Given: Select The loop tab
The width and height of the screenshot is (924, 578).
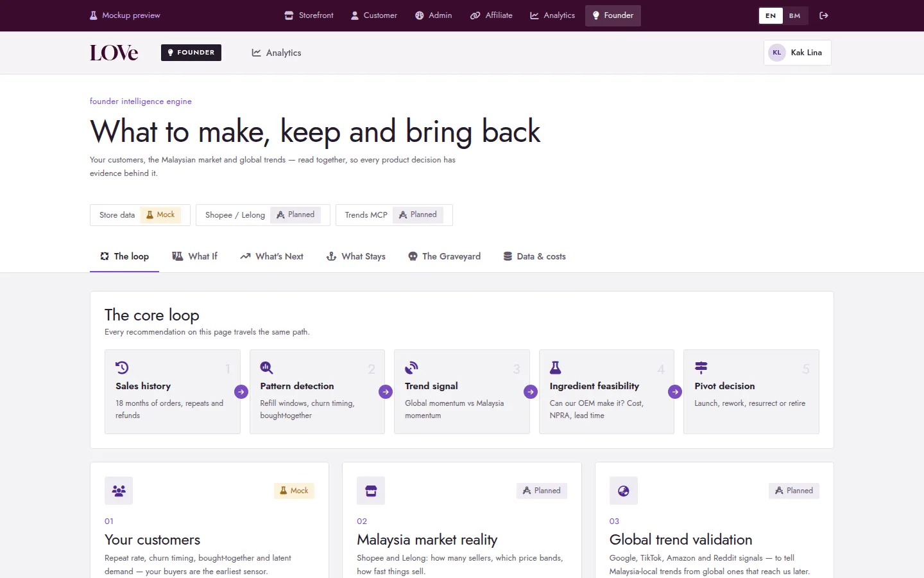Looking at the screenshot, I should [x=124, y=256].
